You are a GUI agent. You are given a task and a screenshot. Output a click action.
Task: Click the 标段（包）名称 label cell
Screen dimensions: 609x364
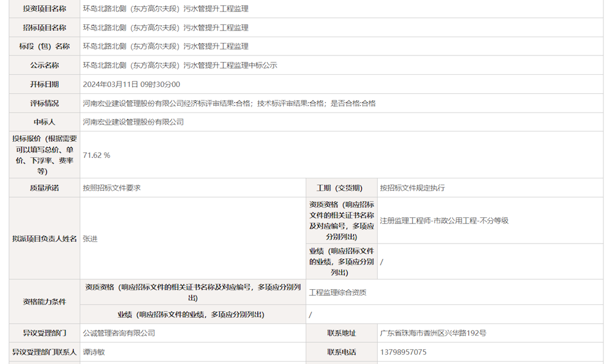[x=43, y=46]
